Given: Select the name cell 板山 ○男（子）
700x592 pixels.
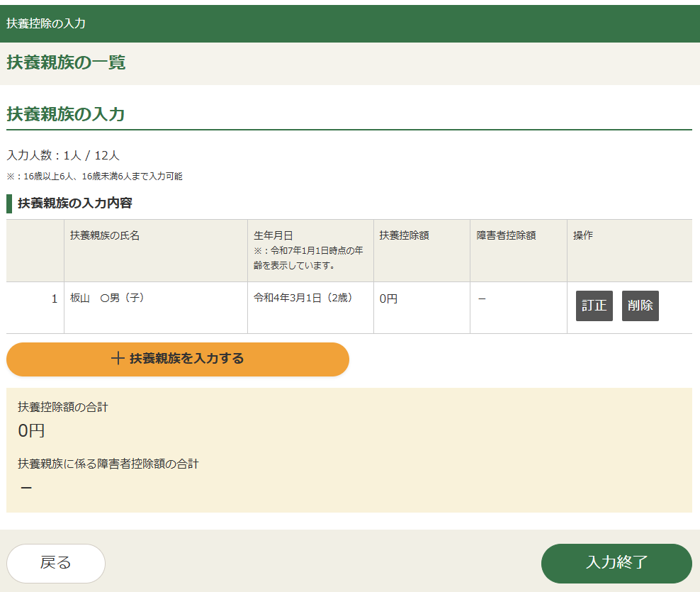Looking at the screenshot, I should pyautogui.click(x=108, y=298).
